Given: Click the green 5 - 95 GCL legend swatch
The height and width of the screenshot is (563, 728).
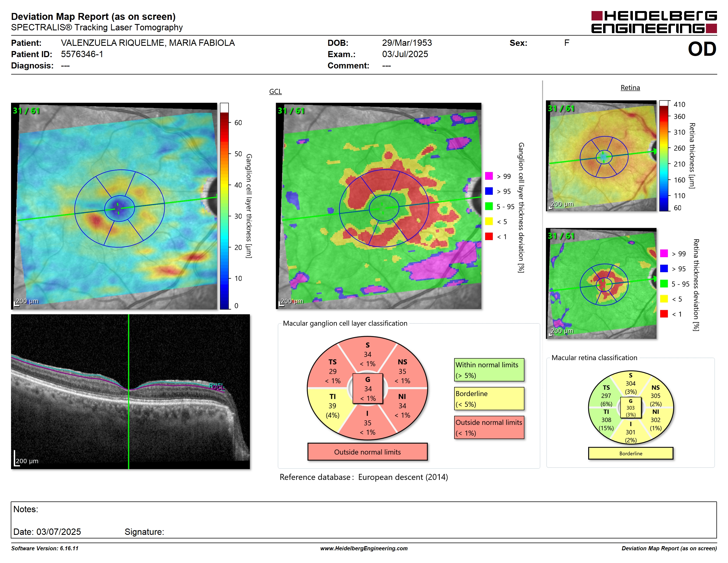Looking at the screenshot, I should click(489, 206).
